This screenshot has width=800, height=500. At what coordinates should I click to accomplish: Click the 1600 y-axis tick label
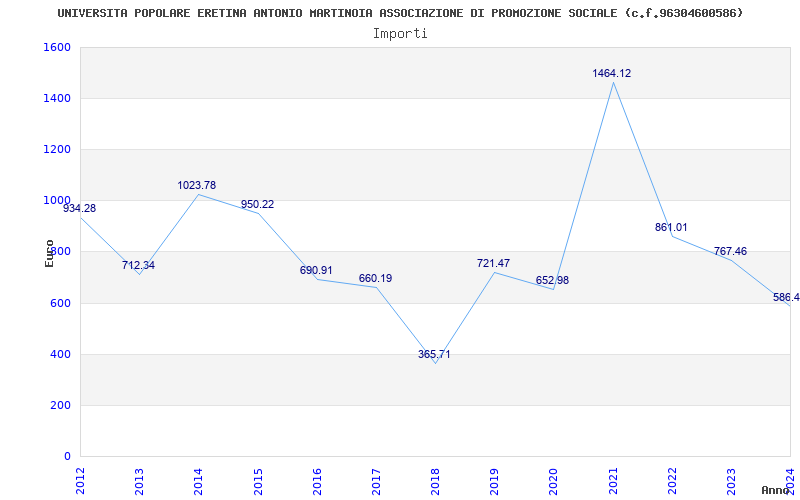[x=57, y=47]
